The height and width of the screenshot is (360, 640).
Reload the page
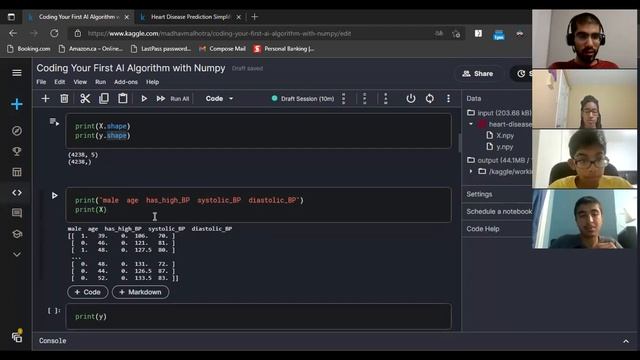(54, 33)
